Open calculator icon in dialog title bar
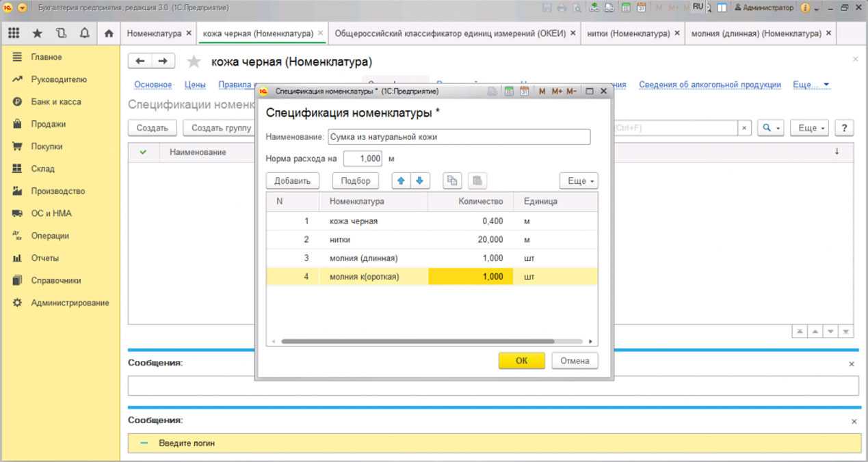The height and width of the screenshot is (462, 868). tap(509, 91)
